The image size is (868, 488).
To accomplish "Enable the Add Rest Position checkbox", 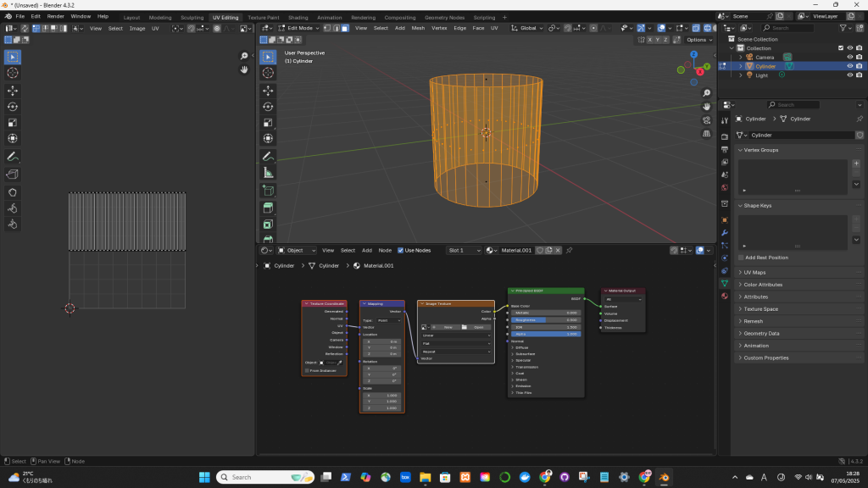I will tap(741, 258).
